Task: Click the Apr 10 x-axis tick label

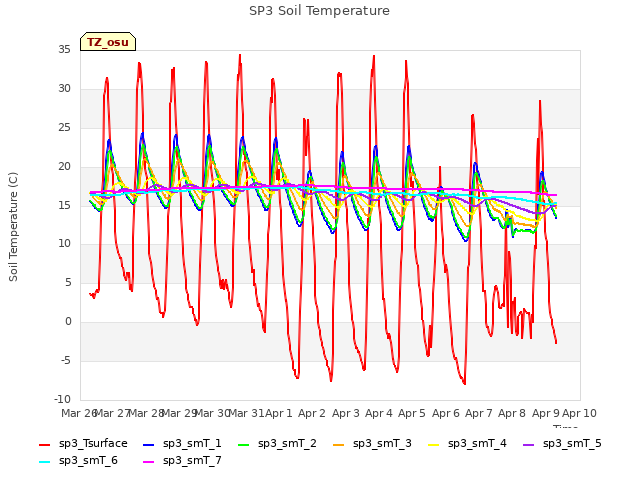Action: [x=579, y=413]
